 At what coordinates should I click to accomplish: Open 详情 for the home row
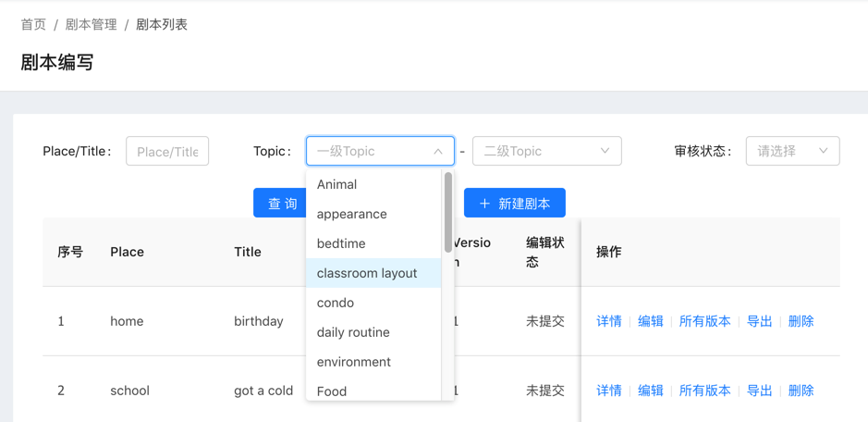tap(609, 321)
